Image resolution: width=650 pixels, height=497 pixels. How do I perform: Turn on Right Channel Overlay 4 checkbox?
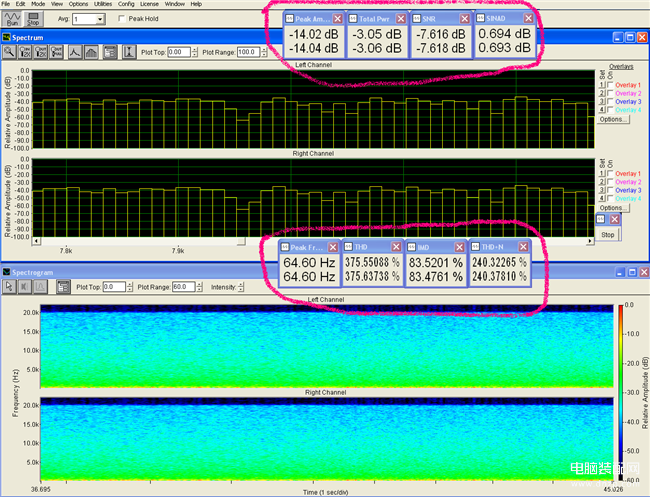[610, 199]
